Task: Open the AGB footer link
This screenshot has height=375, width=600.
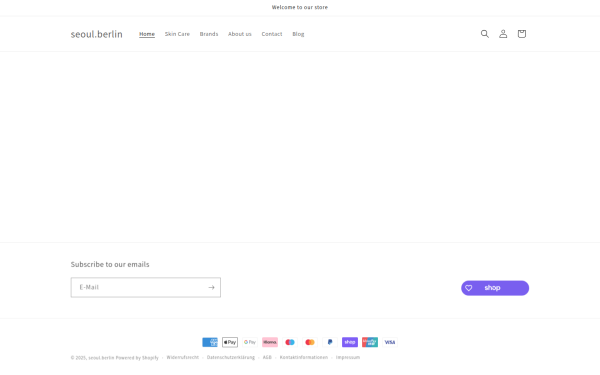Action: [267, 357]
